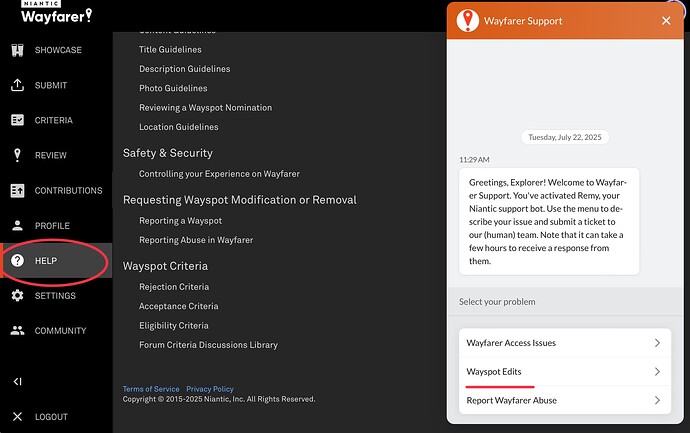
Task: Click the Community people icon
Action: pyautogui.click(x=17, y=330)
